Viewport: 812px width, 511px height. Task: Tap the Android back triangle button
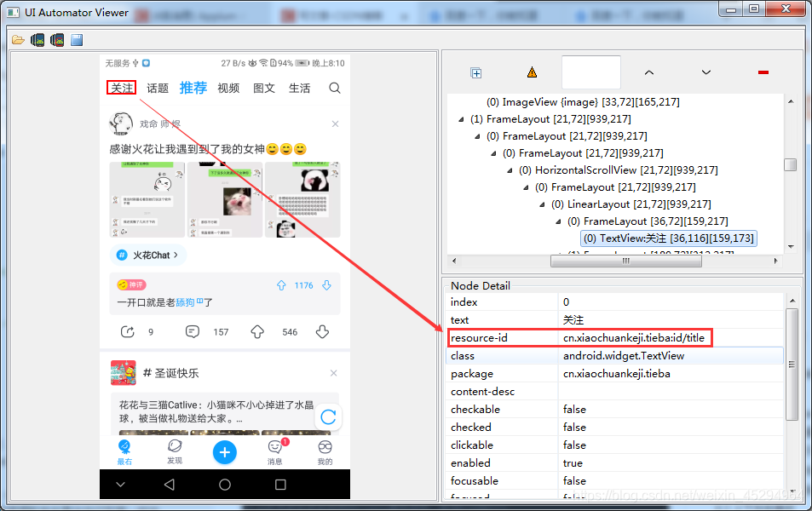click(x=169, y=485)
